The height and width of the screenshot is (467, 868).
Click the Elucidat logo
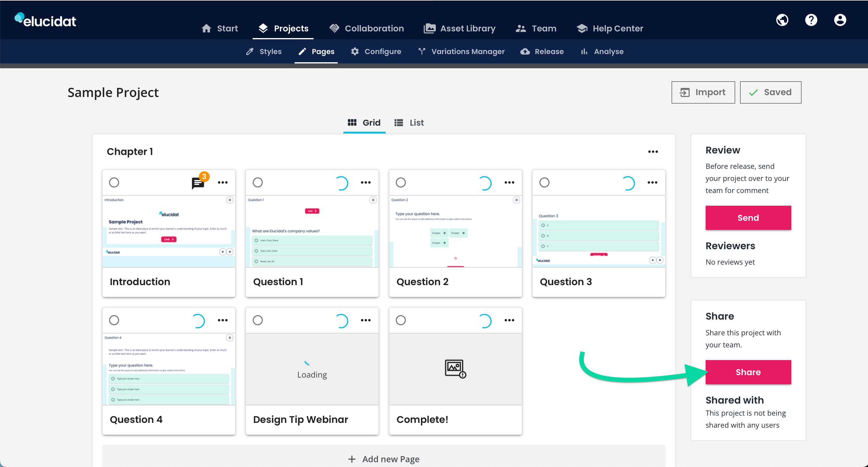pos(45,20)
